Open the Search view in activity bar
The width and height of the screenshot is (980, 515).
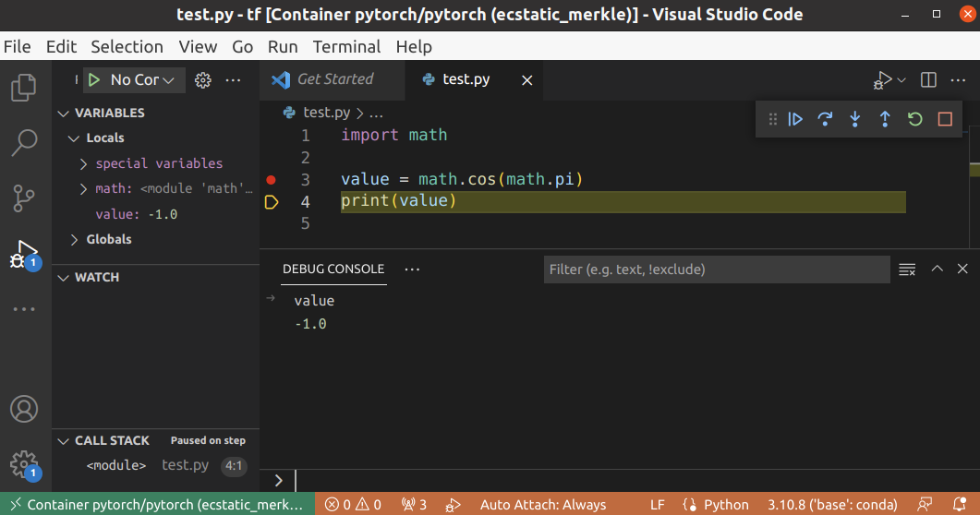coord(24,143)
